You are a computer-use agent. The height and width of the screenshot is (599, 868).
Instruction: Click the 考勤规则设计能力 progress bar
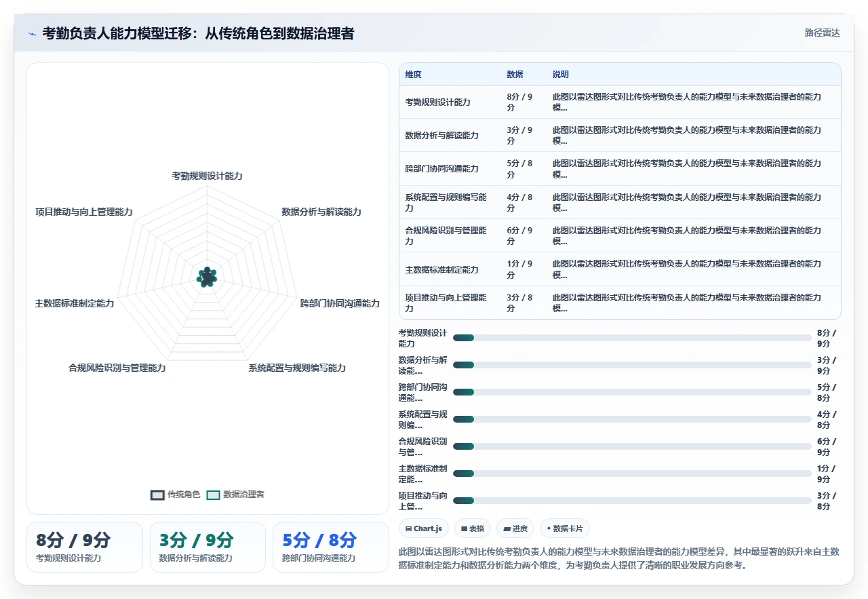click(x=632, y=338)
